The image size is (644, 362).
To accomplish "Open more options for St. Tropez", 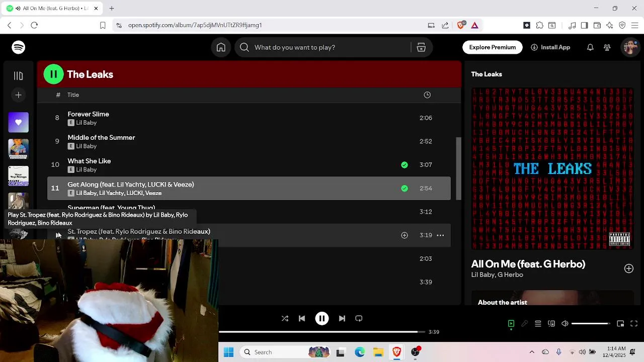I will (x=440, y=235).
